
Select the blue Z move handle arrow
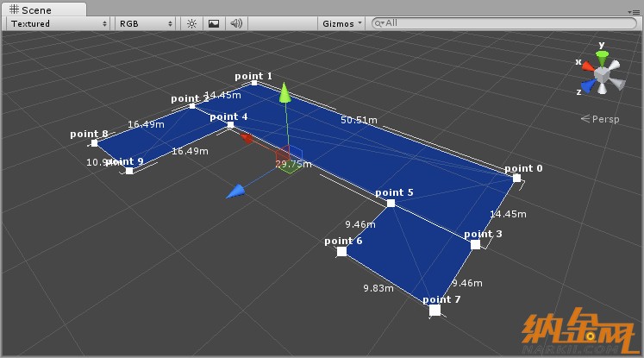tap(235, 192)
